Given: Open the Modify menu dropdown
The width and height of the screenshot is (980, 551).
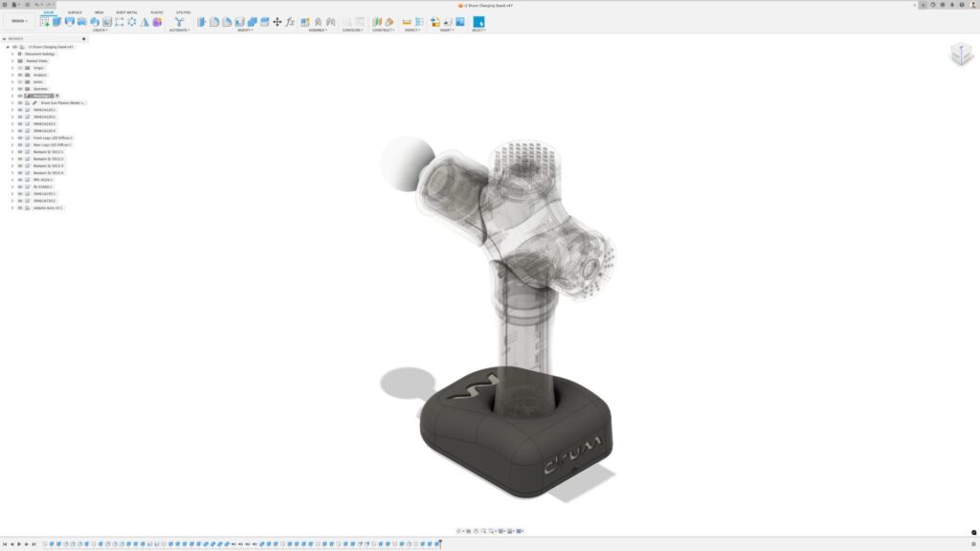Looking at the screenshot, I should tap(245, 30).
